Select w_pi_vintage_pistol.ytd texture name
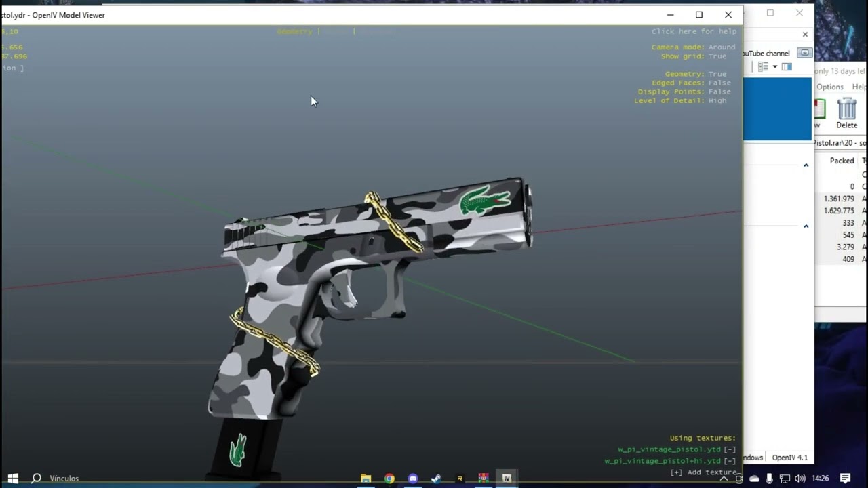 (x=669, y=449)
